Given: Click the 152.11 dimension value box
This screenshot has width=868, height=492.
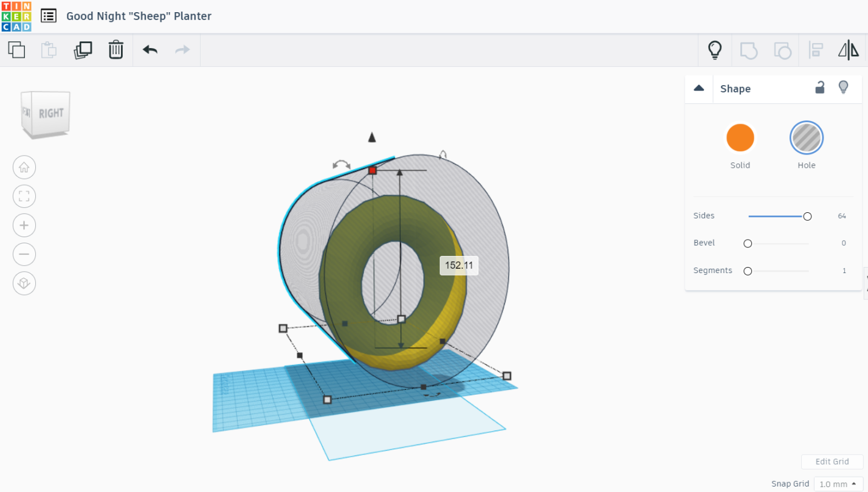Looking at the screenshot, I should pos(459,265).
